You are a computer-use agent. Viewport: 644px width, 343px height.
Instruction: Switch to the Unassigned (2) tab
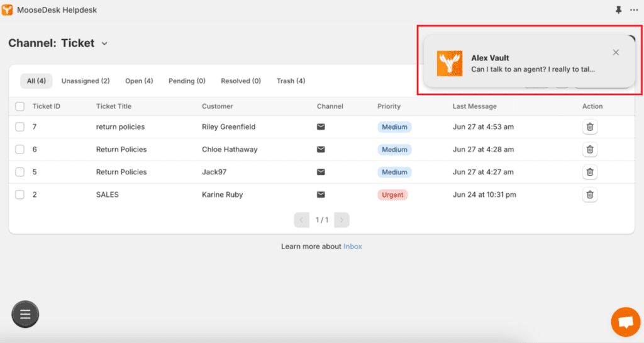click(x=86, y=81)
